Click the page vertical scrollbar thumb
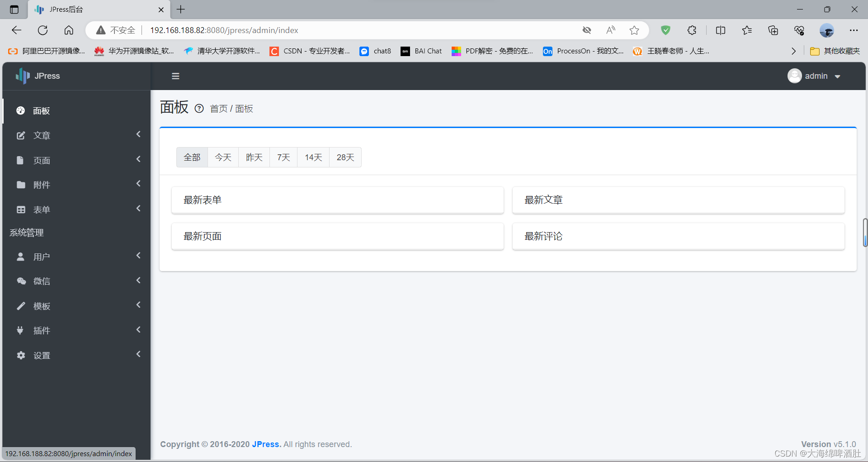This screenshot has height=462, width=868. [x=865, y=233]
